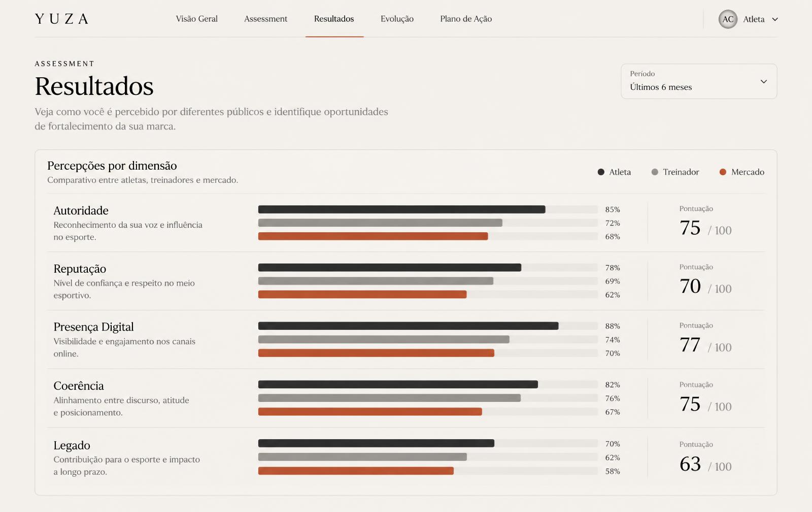Expand the Atleta account menu chevron

coord(775,19)
